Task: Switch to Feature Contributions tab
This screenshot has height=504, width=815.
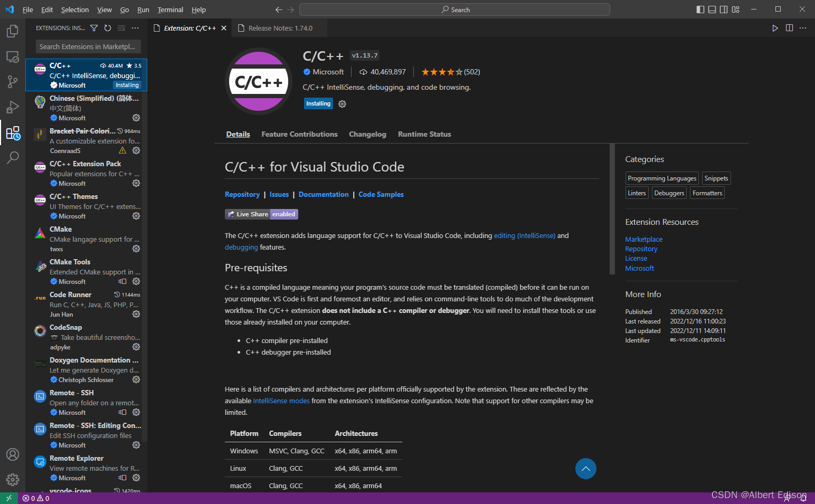Action: coord(299,134)
